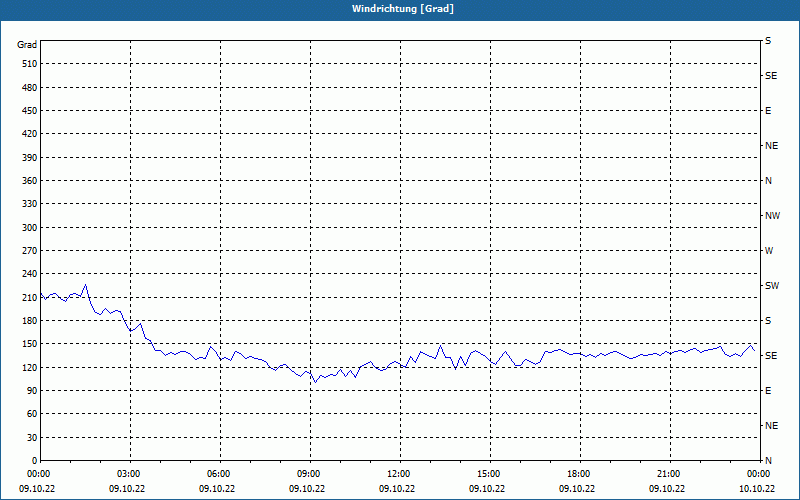This screenshot has width=800, height=500.
Task: Click the 300 degree axis label
Action: (30, 228)
